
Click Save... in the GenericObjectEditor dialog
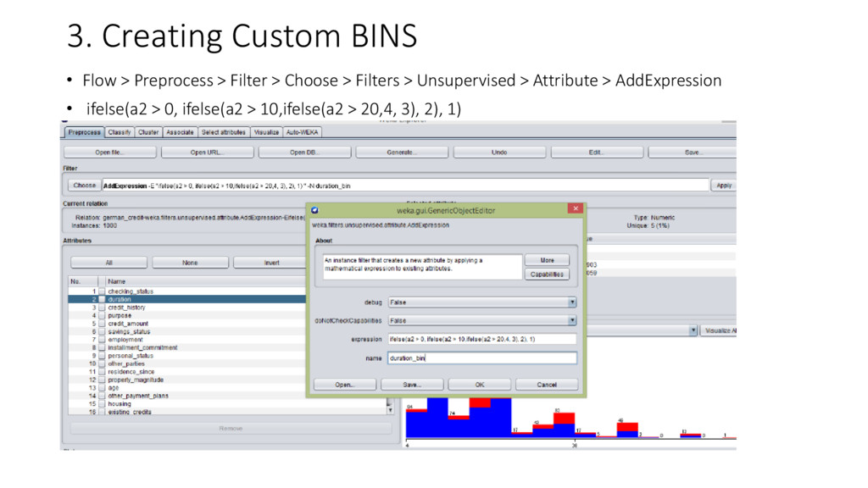pos(412,385)
